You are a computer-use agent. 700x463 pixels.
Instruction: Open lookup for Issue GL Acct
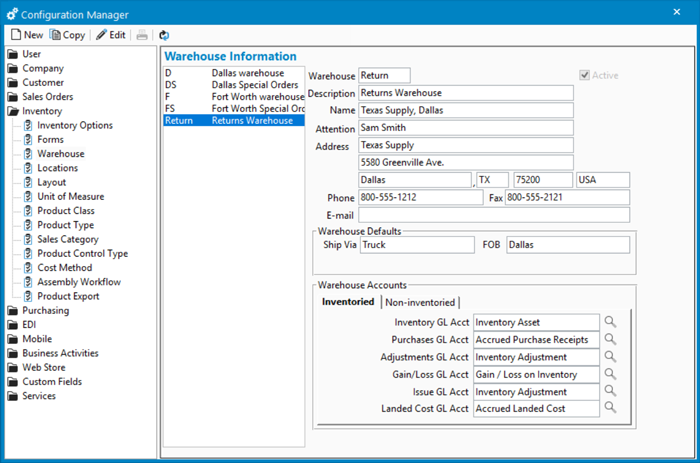(610, 391)
